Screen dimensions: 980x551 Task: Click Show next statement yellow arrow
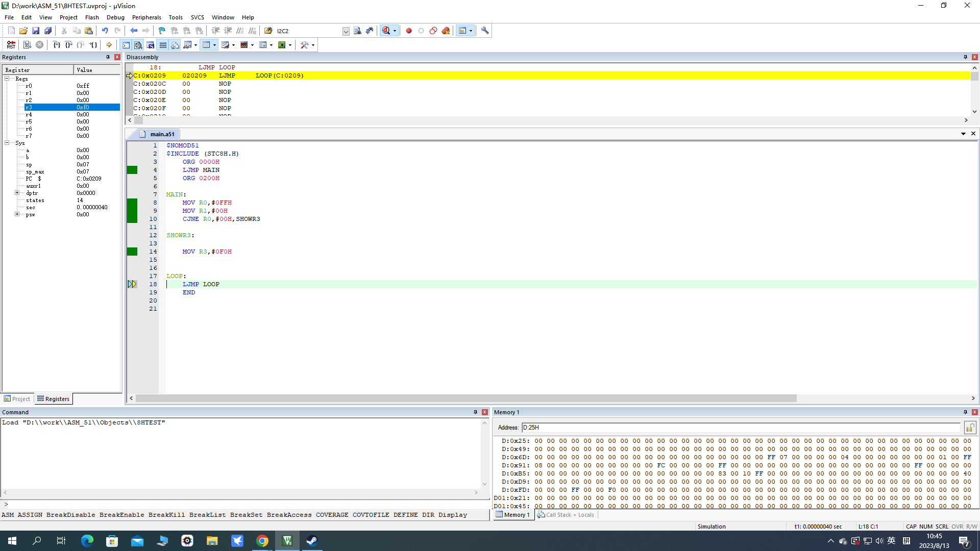point(109,45)
